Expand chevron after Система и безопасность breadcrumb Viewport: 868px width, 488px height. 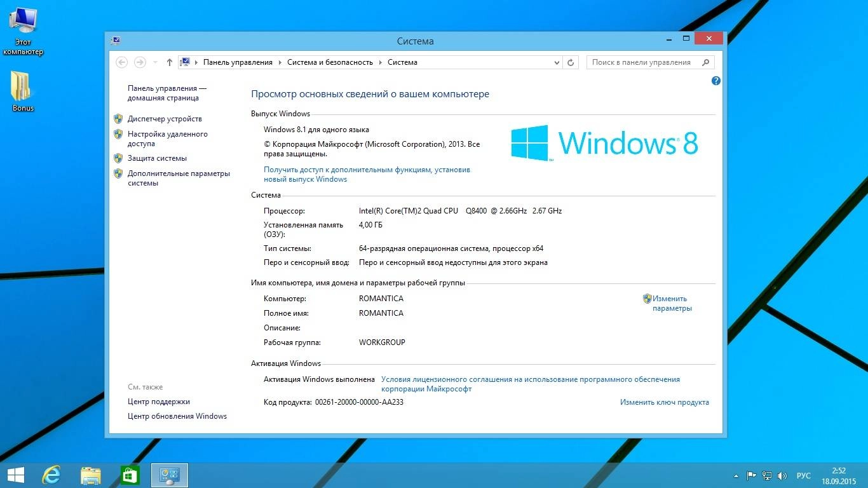(x=380, y=62)
